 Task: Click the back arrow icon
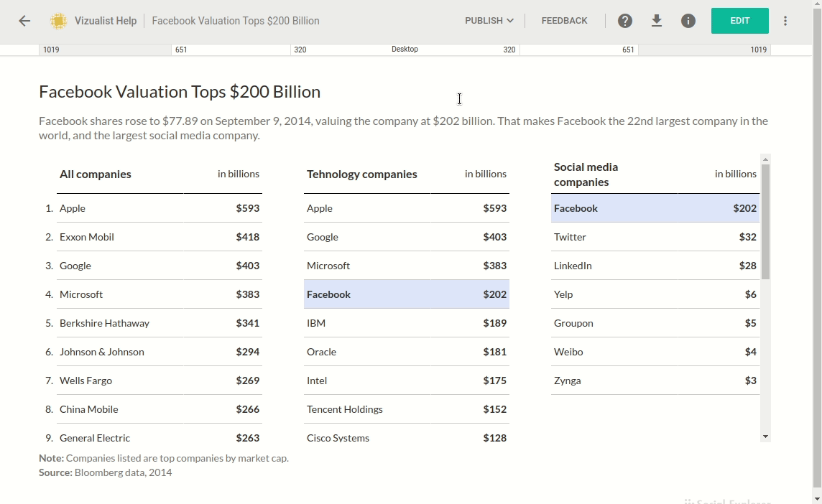(x=24, y=21)
